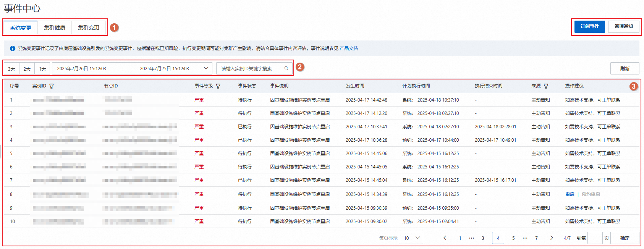
Task: Click end time 2025-04-17 10:49:01
Action: (495, 140)
